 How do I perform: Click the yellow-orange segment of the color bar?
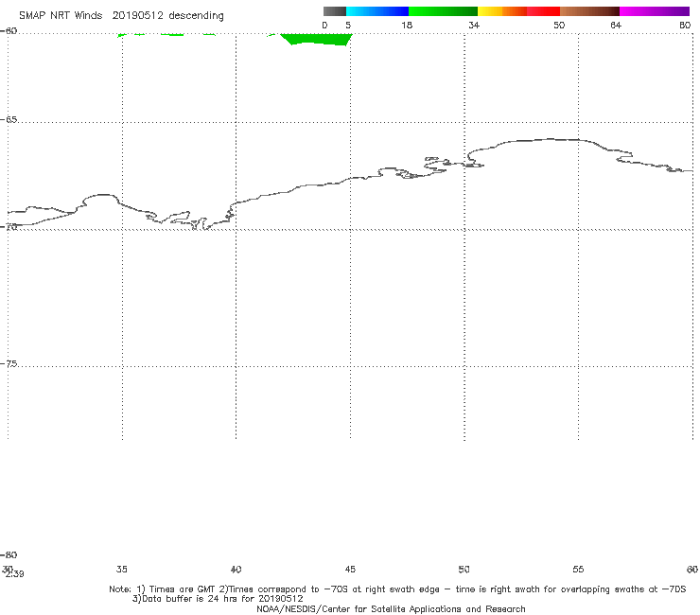coord(502,11)
